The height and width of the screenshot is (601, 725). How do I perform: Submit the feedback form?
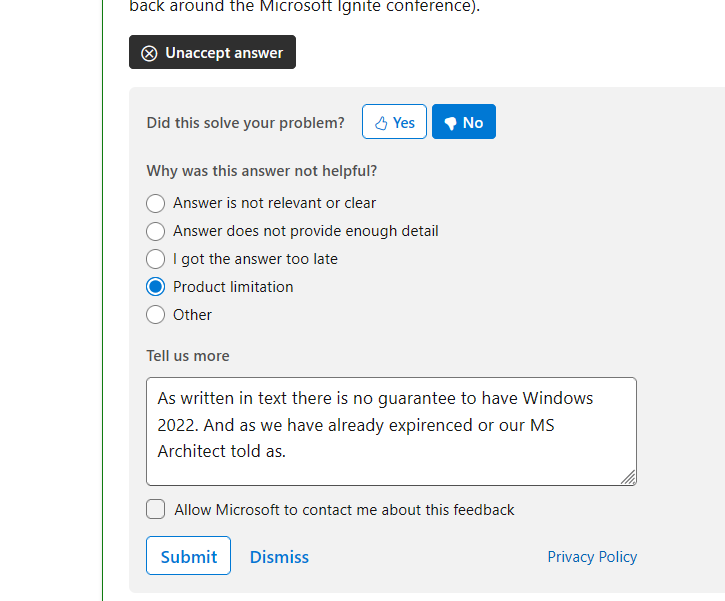pyautogui.click(x=188, y=556)
